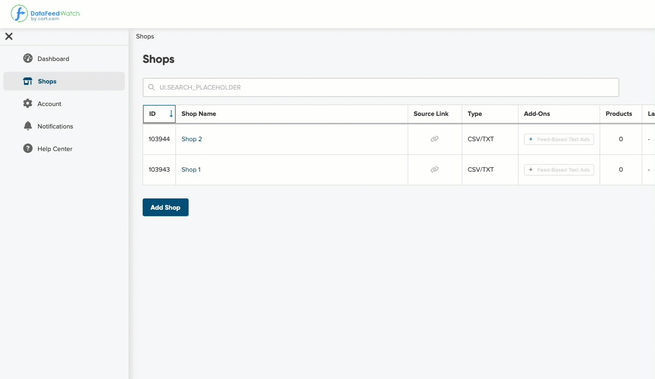Click shop ID 103943

coord(159,170)
